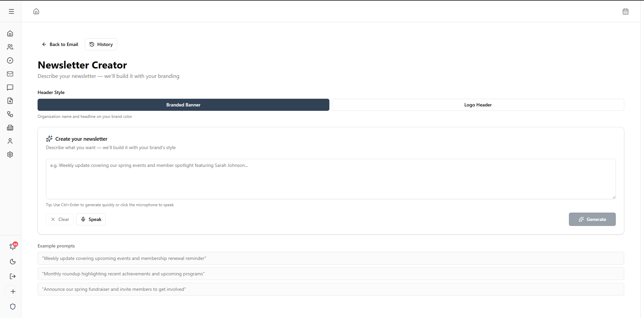Click the building icon in sidebar
This screenshot has height=318, width=644.
coord(10,128)
